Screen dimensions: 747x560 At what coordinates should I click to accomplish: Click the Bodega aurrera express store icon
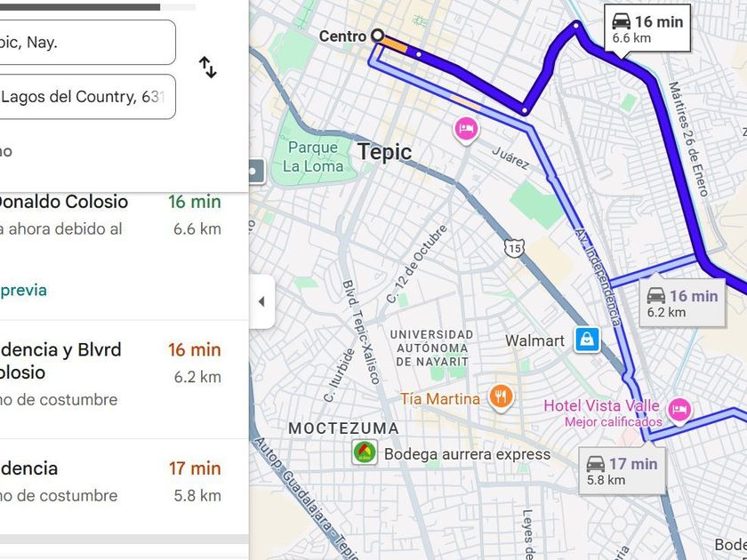[364, 453]
